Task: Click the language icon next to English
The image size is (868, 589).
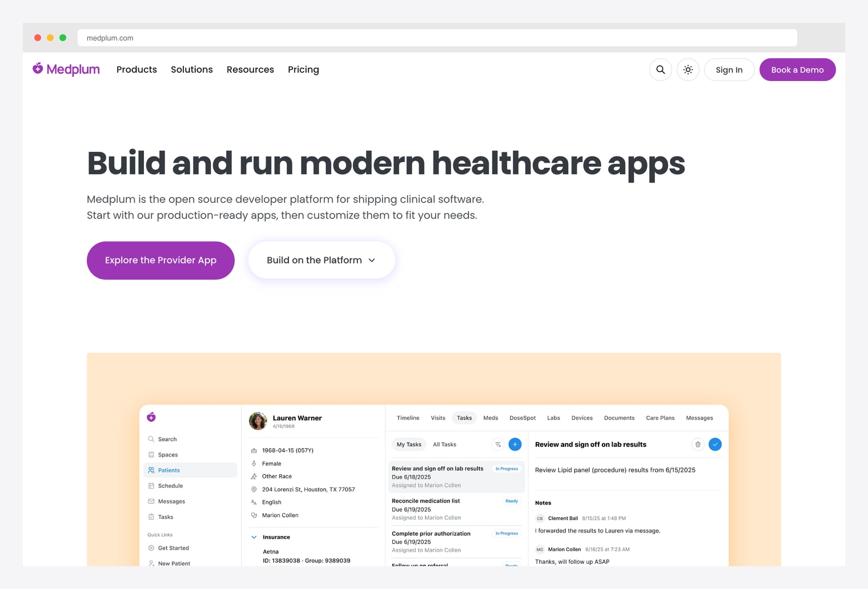Action: [x=254, y=502]
